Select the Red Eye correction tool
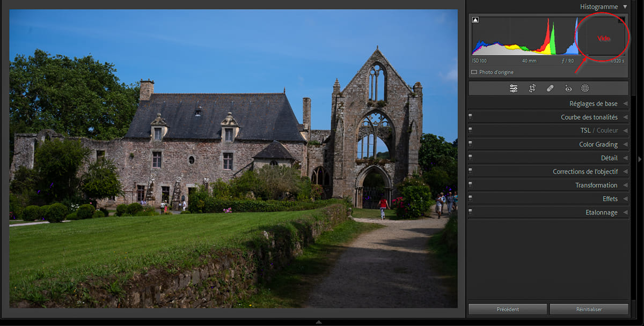 click(568, 88)
